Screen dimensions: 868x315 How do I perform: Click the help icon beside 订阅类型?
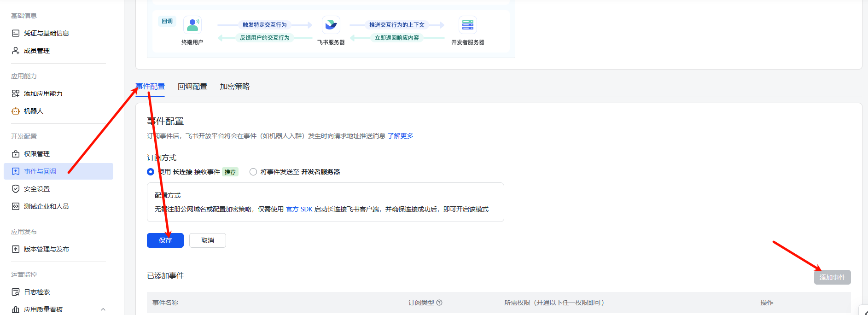[439, 303]
